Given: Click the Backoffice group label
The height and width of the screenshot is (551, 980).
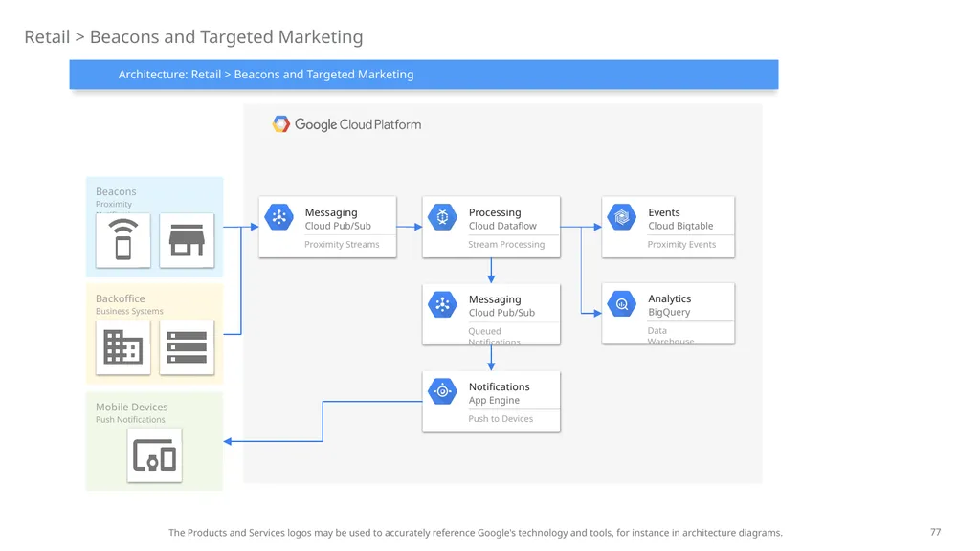Looking at the screenshot, I should pyautogui.click(x=120, y=298).
